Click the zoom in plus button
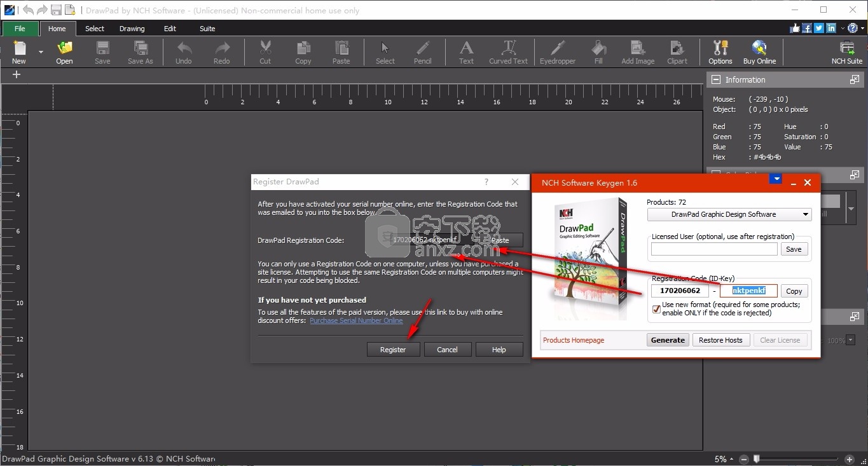This screenshot has width=868, height=466. (x=850, y=459)
